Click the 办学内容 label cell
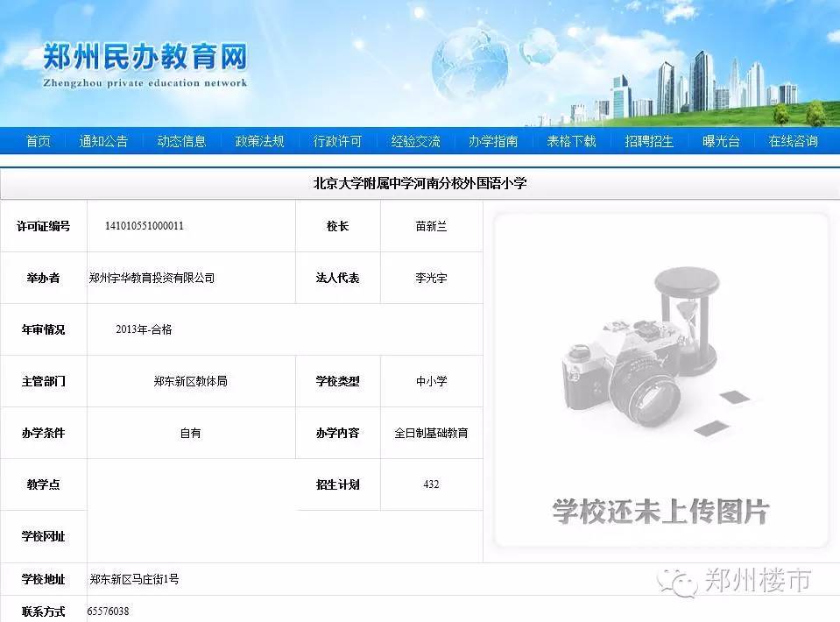This screenshot has width=840, height=622. pos(337,433)
